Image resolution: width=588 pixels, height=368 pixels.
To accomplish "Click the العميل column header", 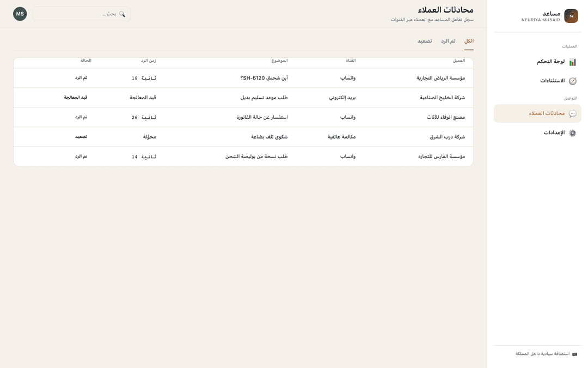I will point(458,61).
